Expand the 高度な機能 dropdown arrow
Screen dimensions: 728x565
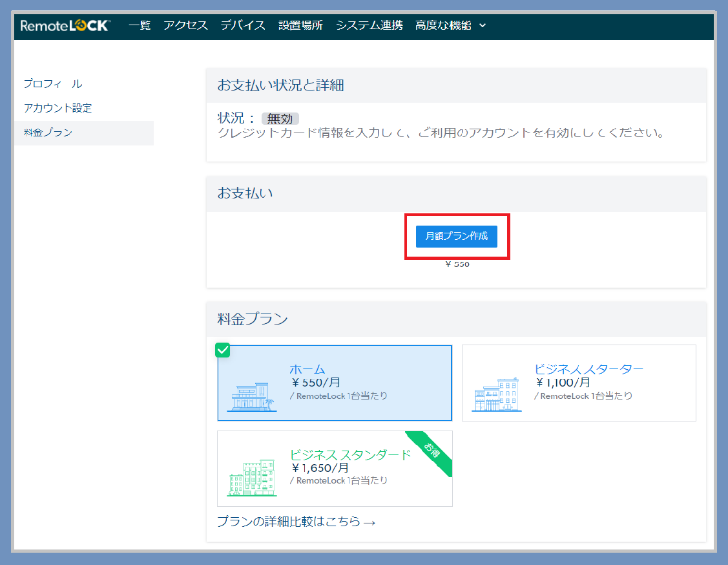(483, 26)
